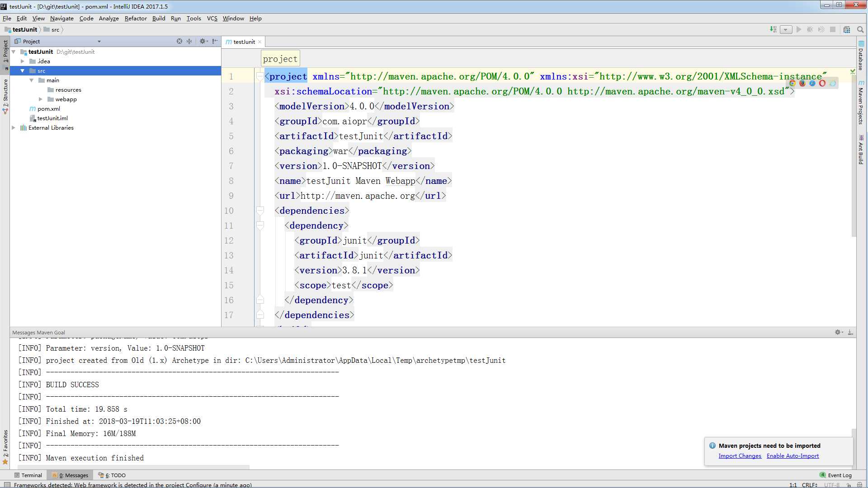
Task: Click the Stop square icon
Action: click(833, 29)
